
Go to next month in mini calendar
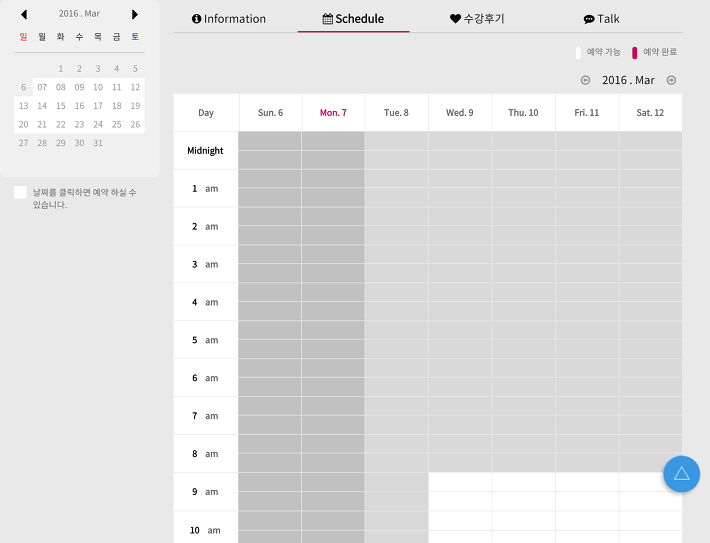134,14
